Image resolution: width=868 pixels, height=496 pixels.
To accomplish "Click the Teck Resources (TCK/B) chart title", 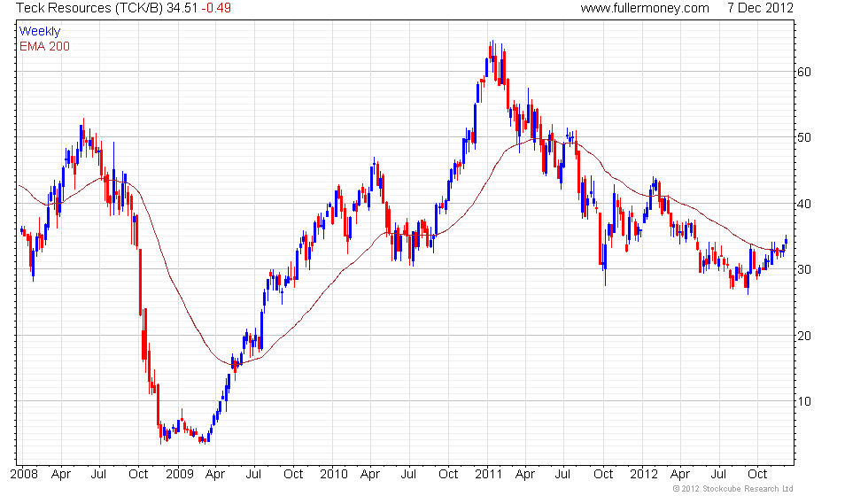I will [89, 8].
